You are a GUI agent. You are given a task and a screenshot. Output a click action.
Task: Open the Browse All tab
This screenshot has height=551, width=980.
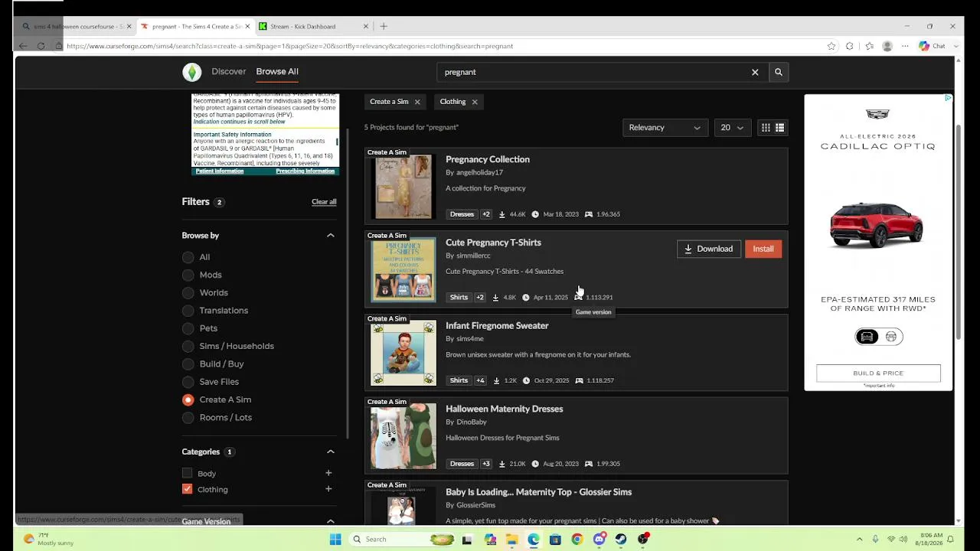[277, 72]
